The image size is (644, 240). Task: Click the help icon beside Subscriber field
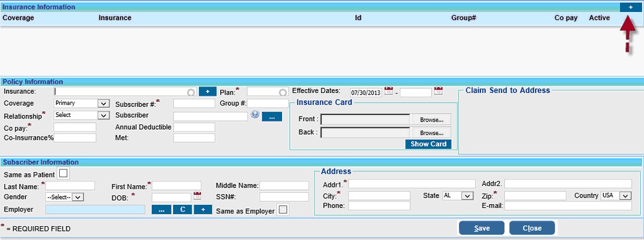tap(255, 115)
